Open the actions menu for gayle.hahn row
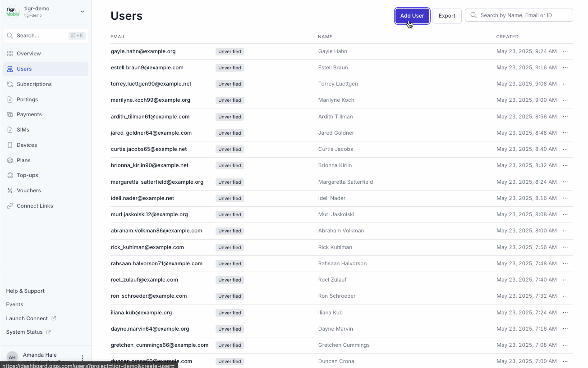 point(565,51)
